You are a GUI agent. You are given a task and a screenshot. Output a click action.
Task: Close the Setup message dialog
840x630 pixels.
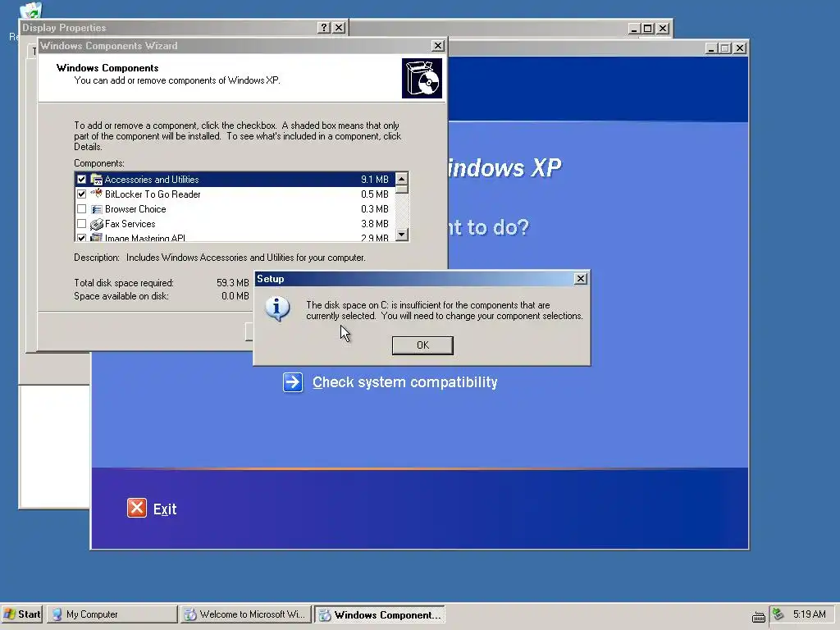coord(580,279)
